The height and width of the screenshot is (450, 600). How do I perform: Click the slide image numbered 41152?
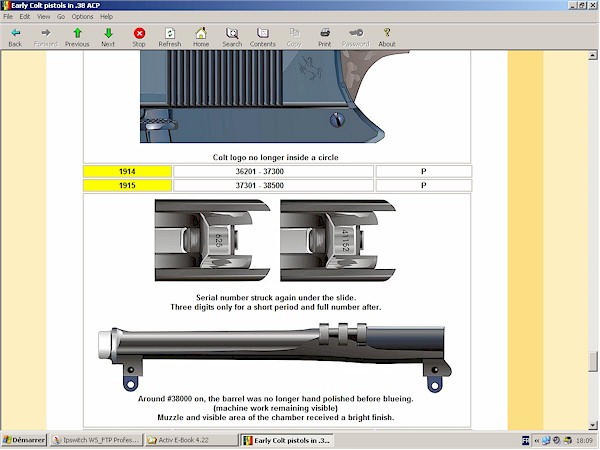click(338, 240)
